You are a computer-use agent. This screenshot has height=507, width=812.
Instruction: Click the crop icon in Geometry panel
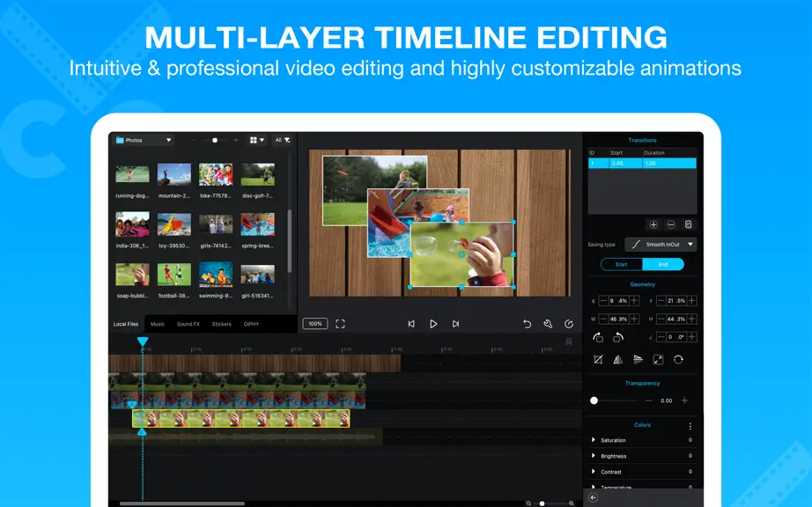click(598, 359)
